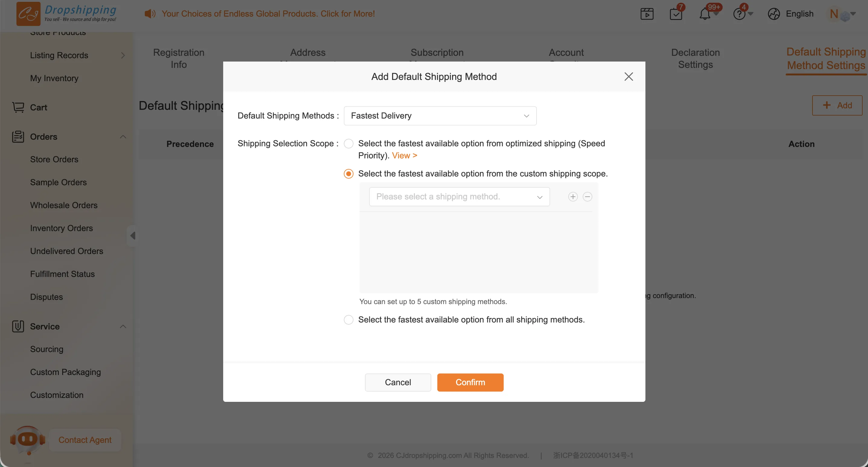Screen dimensions: 868x467
Task: Close the Add Default Shipping Method dialog
Action: 629,77
